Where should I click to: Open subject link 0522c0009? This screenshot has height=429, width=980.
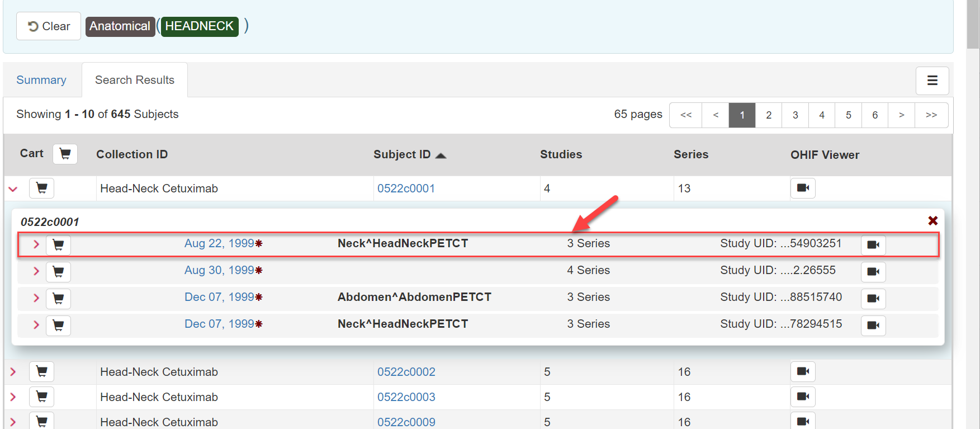(406, 422)
